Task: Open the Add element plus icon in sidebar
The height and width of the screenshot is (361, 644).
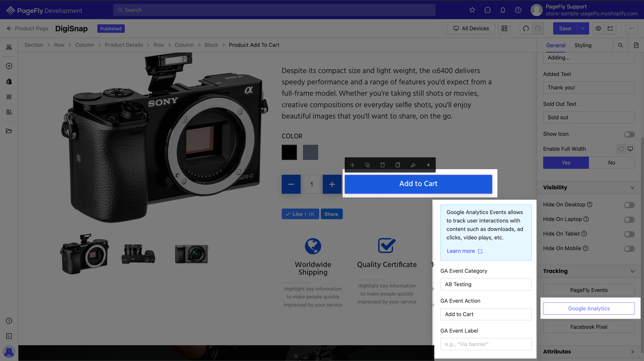Action: coord(9,66)
